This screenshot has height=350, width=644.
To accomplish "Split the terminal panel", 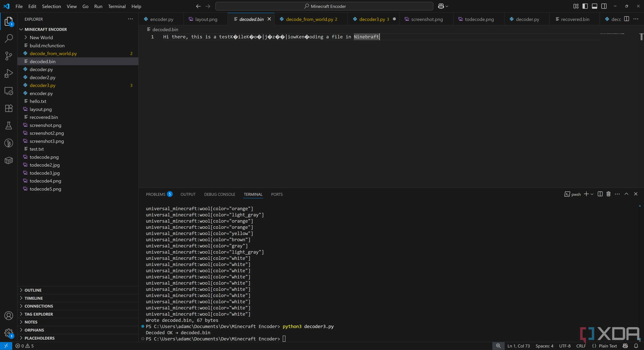I will click(600, 194).
